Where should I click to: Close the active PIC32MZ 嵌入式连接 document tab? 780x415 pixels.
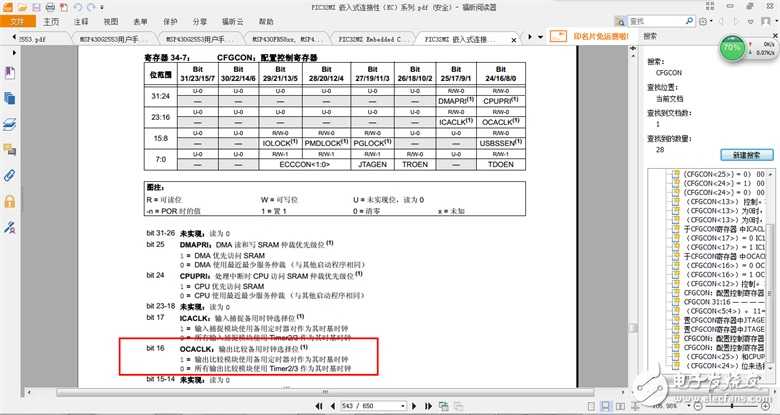[x=514, y=39]
